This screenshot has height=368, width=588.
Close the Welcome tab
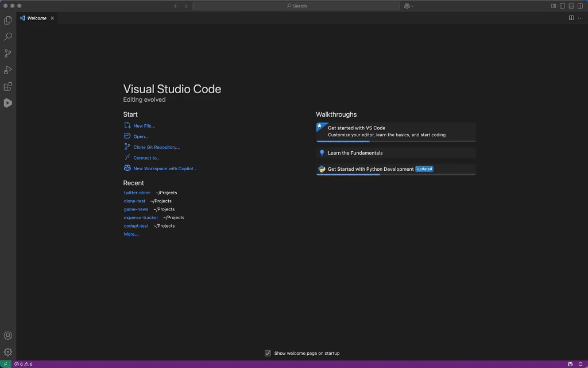click(52, 18)
